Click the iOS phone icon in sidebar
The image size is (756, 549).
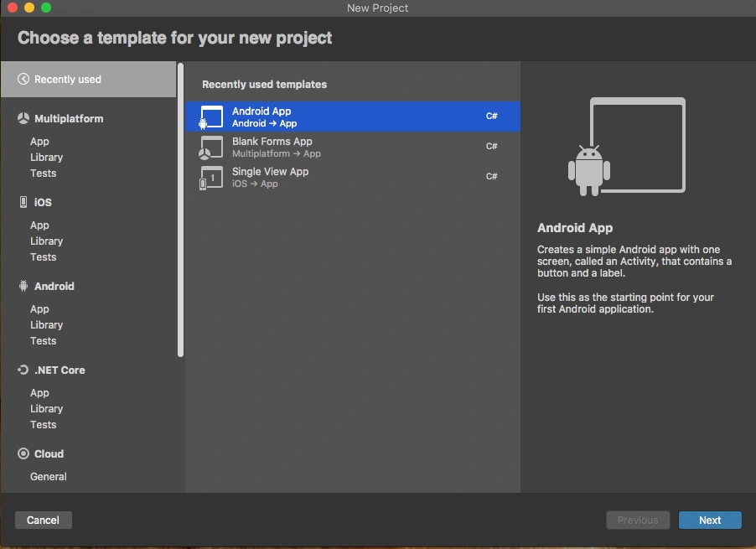(23, 202)
